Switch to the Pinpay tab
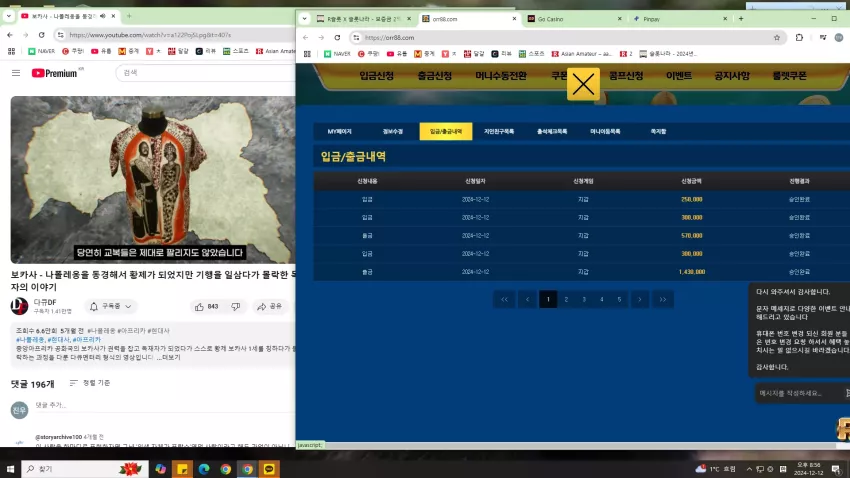Screen dimensions: 850x478 pyautogui.click(x=679, y=19)
